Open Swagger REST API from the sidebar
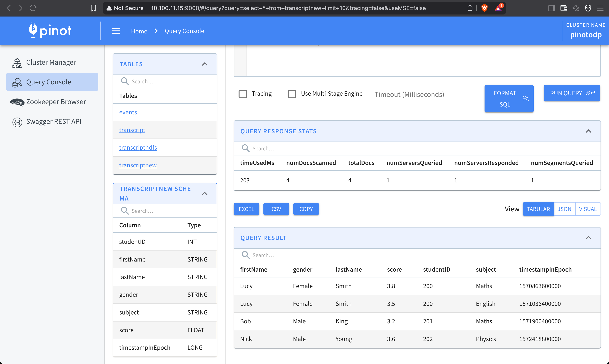The width and height of the screenshot is (609, 364). pyautogui.click(x=52, y=121)
